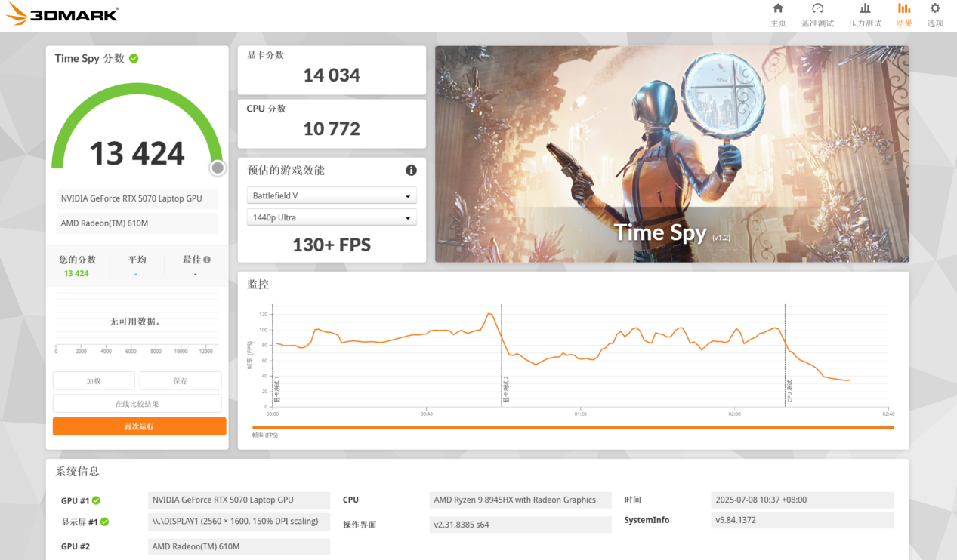The width and height of the screenshot is (957, 560).
Task: Click the Time Spy hero image
Action: [x=672, y=154]
